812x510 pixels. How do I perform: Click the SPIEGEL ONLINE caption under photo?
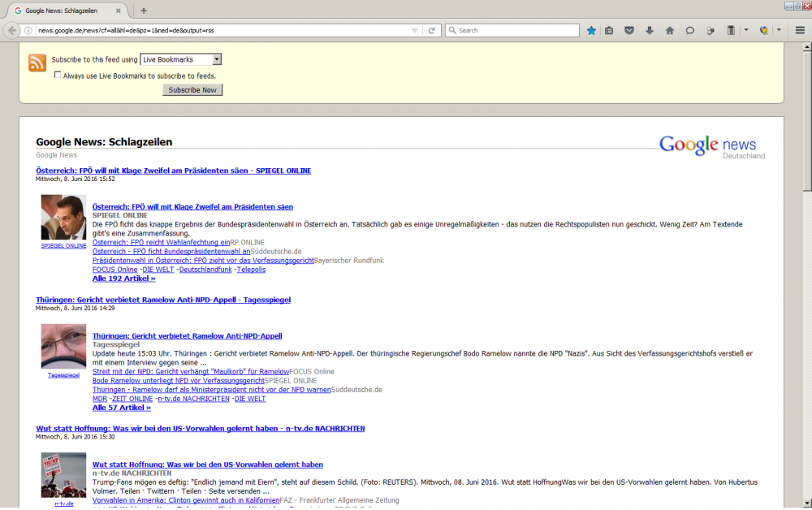(63, 246)
